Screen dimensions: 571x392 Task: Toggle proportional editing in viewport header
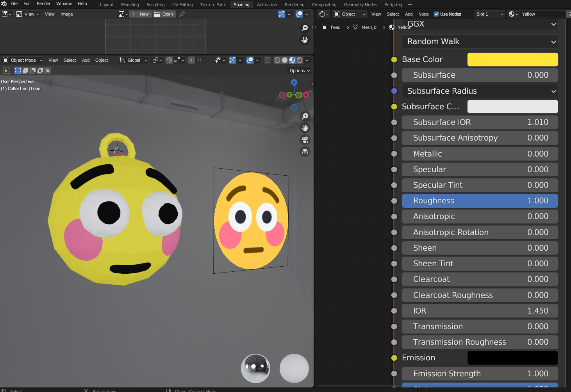click(191, 60)
